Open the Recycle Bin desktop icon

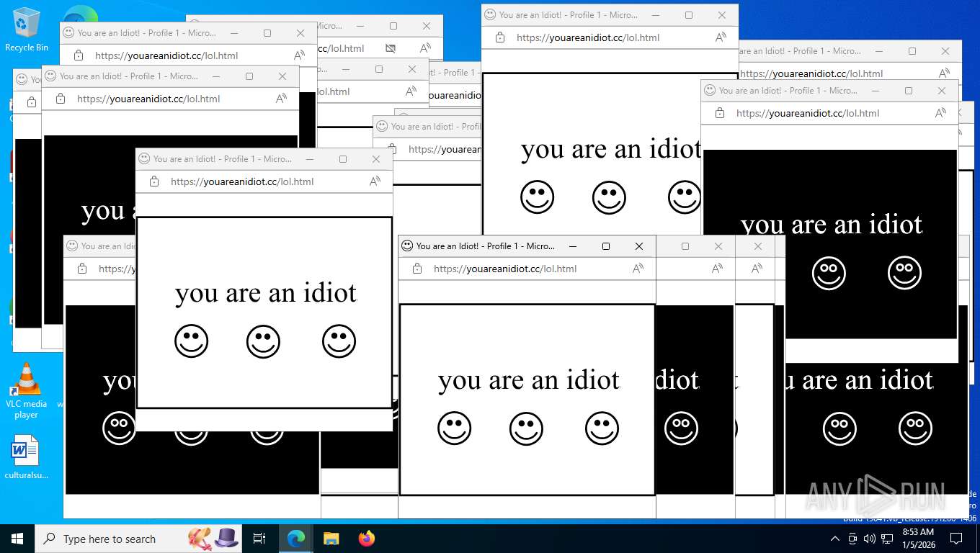tap(27, 30)
